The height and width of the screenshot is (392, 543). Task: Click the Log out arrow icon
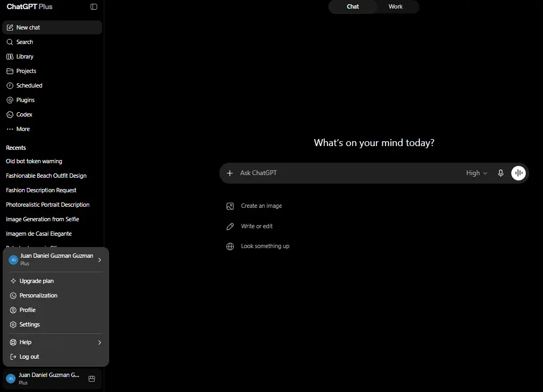tap(13, 357)
